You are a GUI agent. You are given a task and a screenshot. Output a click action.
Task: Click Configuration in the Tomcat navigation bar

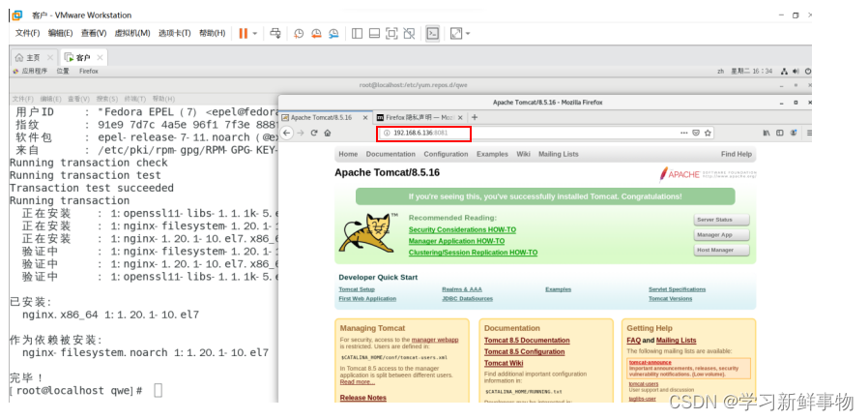coord(446,154)
